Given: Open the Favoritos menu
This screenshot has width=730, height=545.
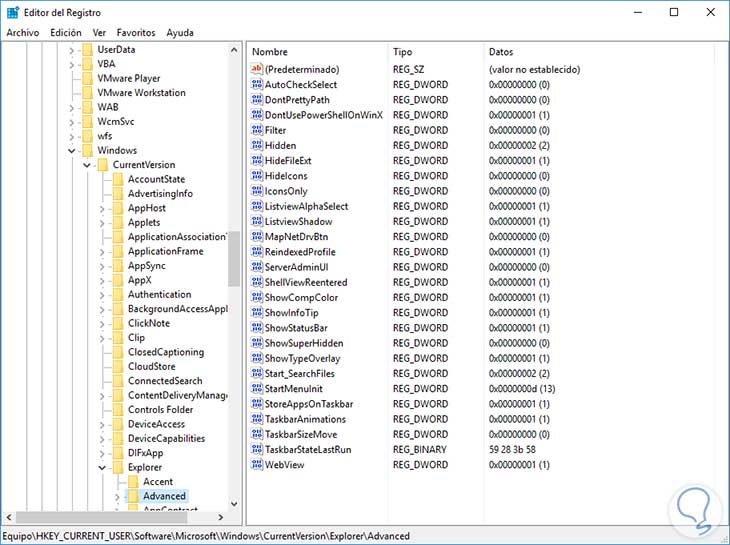Looking at the screenshot, I should [135, 33].
